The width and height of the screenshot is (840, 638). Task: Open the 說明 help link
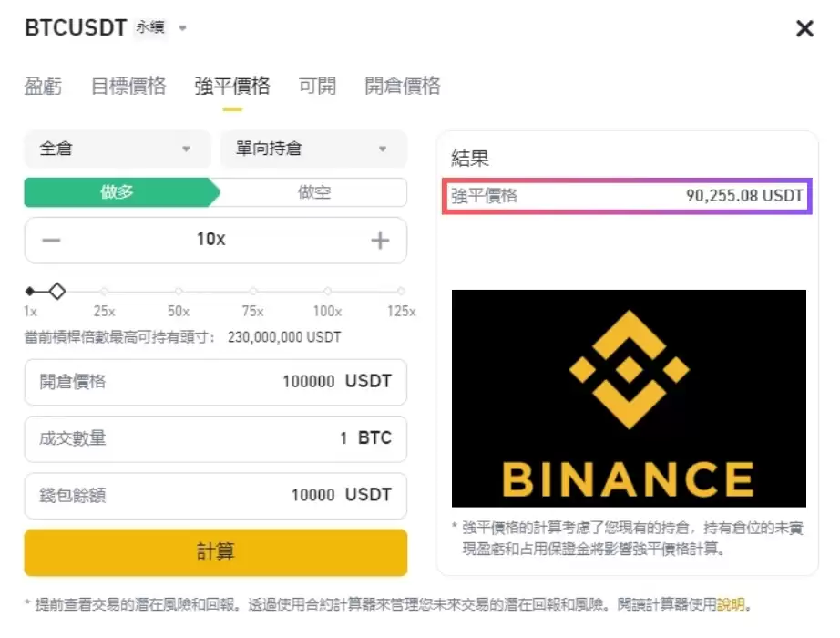click(x=729, y=603)
